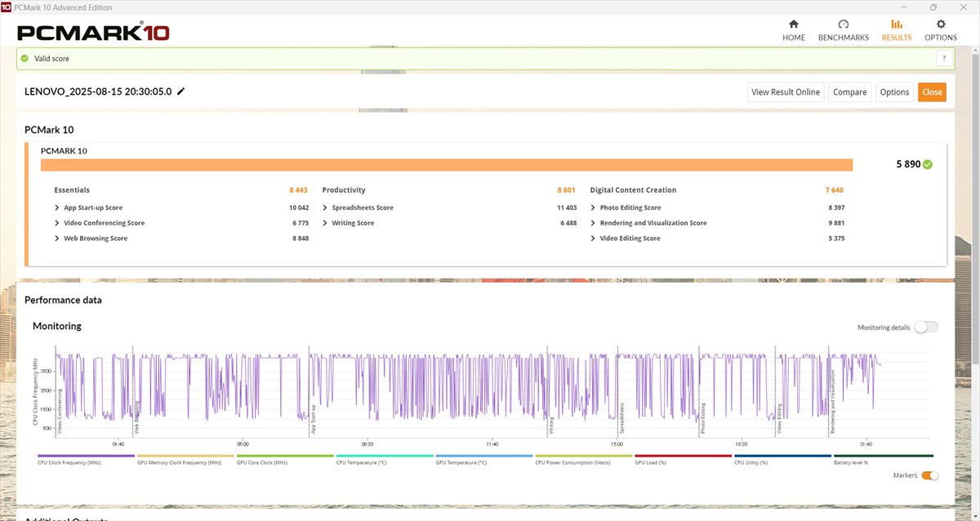Switch to the RESULTS section
This screenshot has width=980, height=521.
click(x=897, y=30)
